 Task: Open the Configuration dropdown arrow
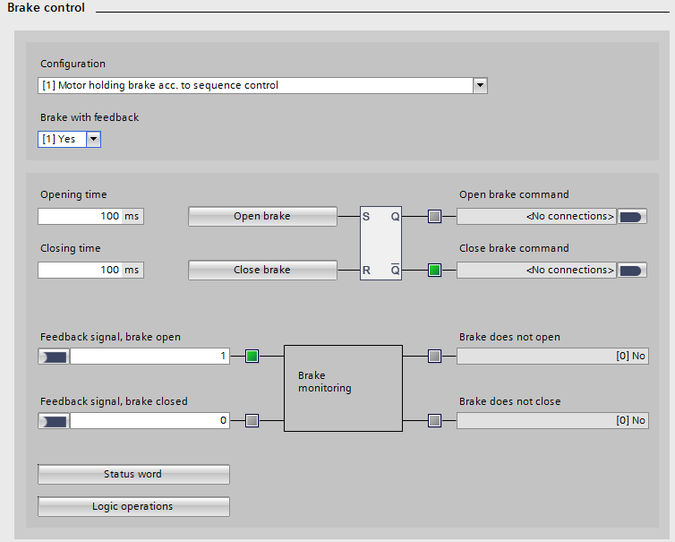480,86
